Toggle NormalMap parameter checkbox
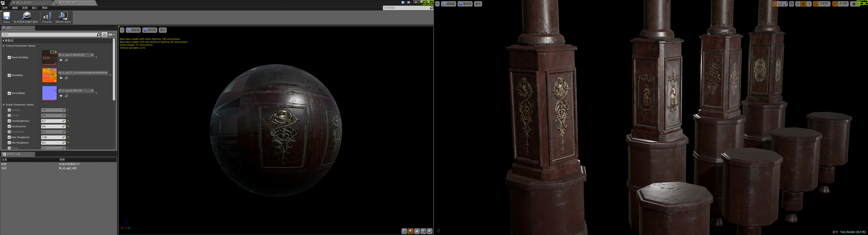This screenshot has height=235, width=868. (9, 93)
